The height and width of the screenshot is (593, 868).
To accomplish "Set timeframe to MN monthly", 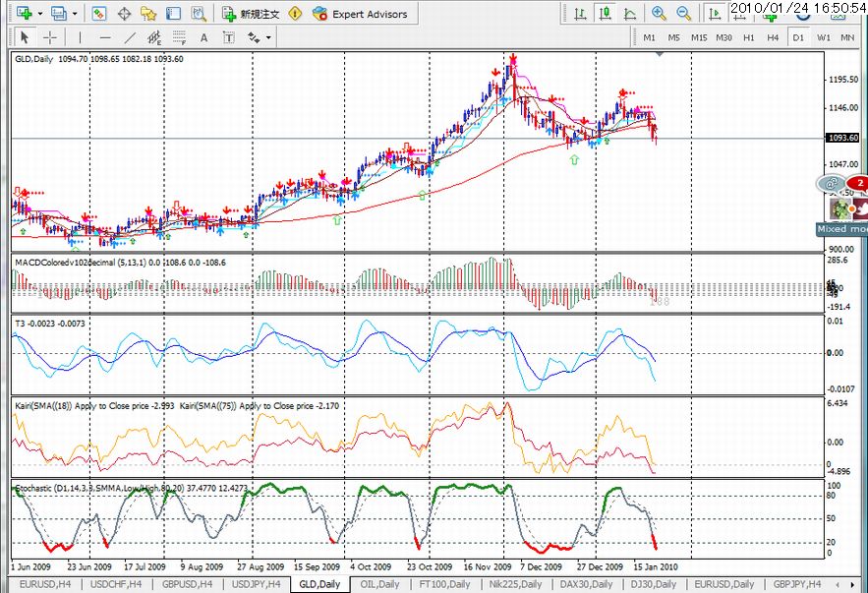I will (847, 37).
